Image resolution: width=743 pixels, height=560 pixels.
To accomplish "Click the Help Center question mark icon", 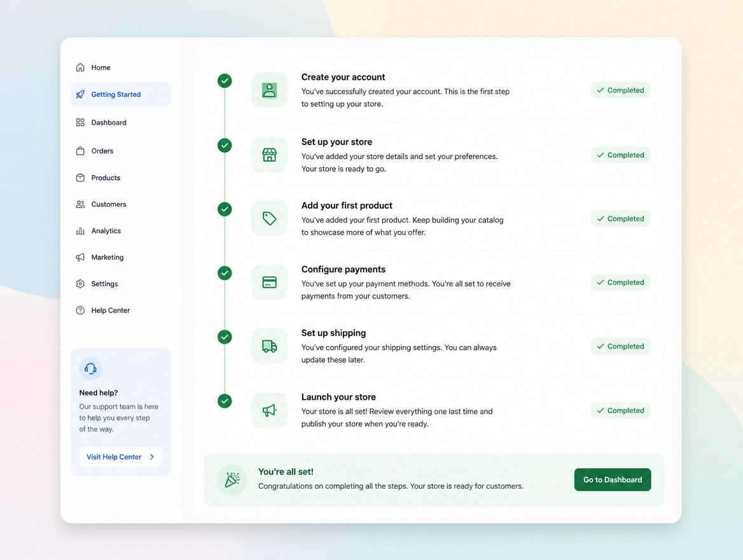I will 80,310.
